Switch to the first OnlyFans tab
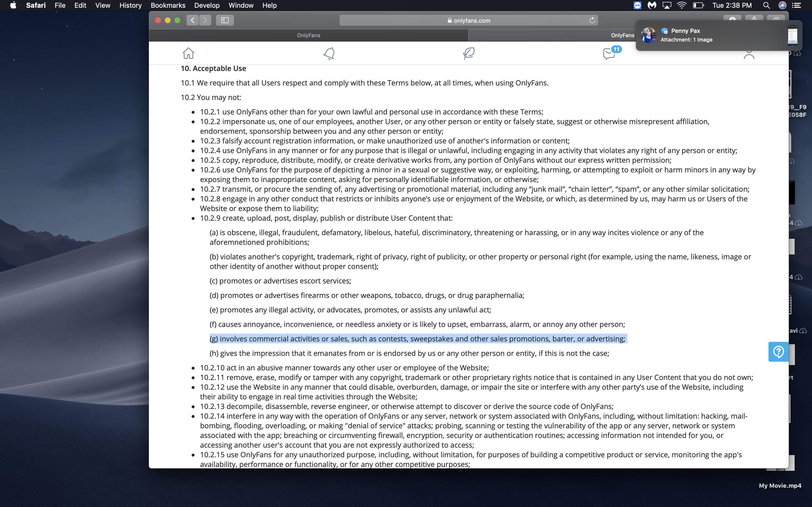Image resolution: width=812 pixels, height=507 pixels. [x=308, y=35]
